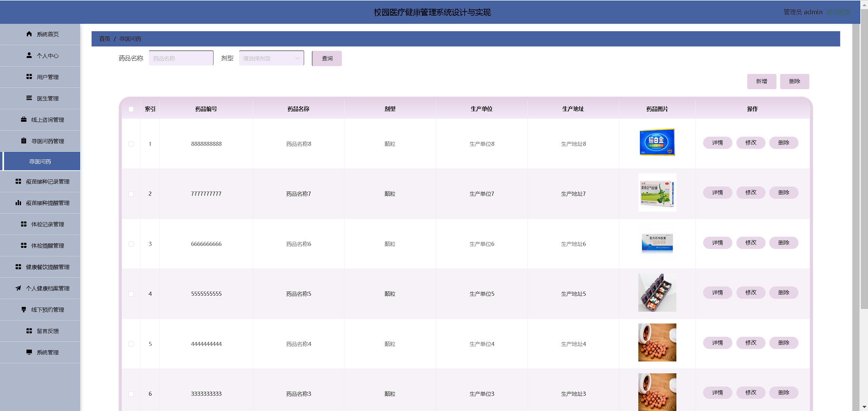Click the 查询 search button
This screenshot has height=411, width=868.
click(327, 58)
